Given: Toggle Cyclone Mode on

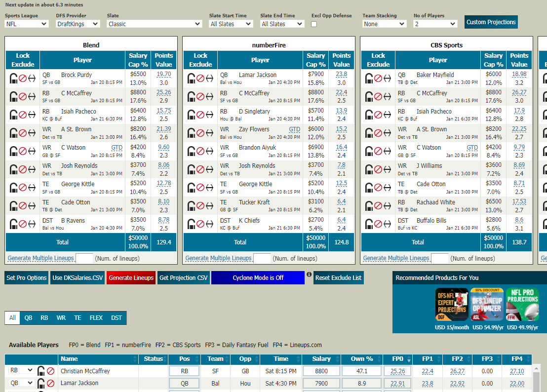Looking at the screenshot, I should (x=258, y=277).
